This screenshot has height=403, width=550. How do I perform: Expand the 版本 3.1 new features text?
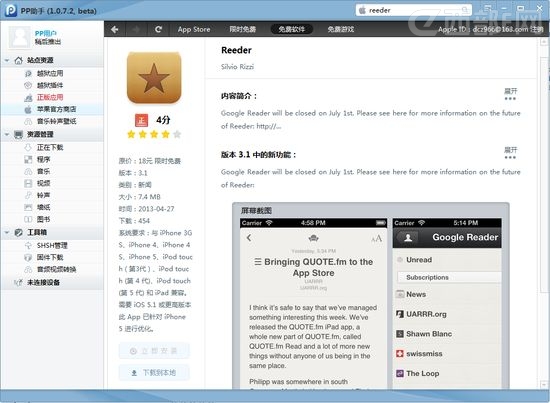510,153
